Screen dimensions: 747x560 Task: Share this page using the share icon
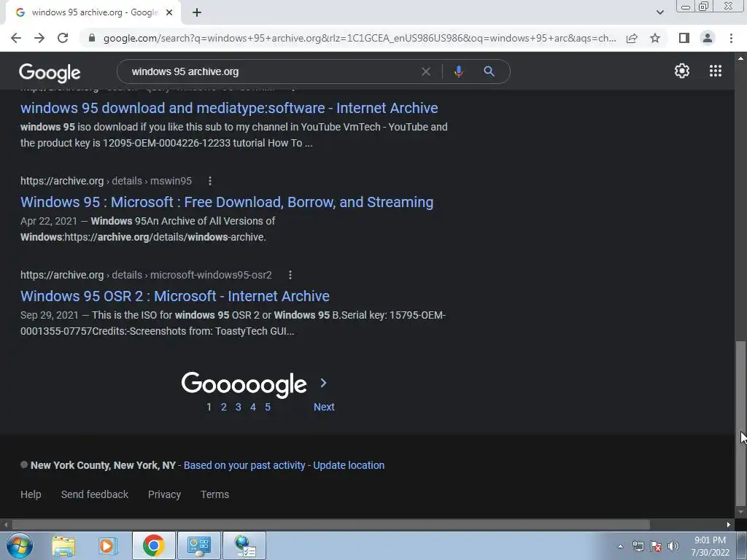point(632,38)
